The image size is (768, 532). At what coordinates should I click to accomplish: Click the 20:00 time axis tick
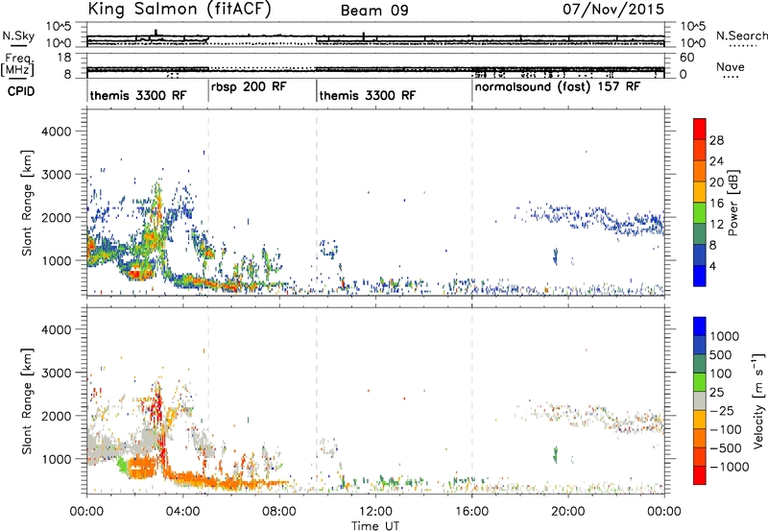coord(568,512)
